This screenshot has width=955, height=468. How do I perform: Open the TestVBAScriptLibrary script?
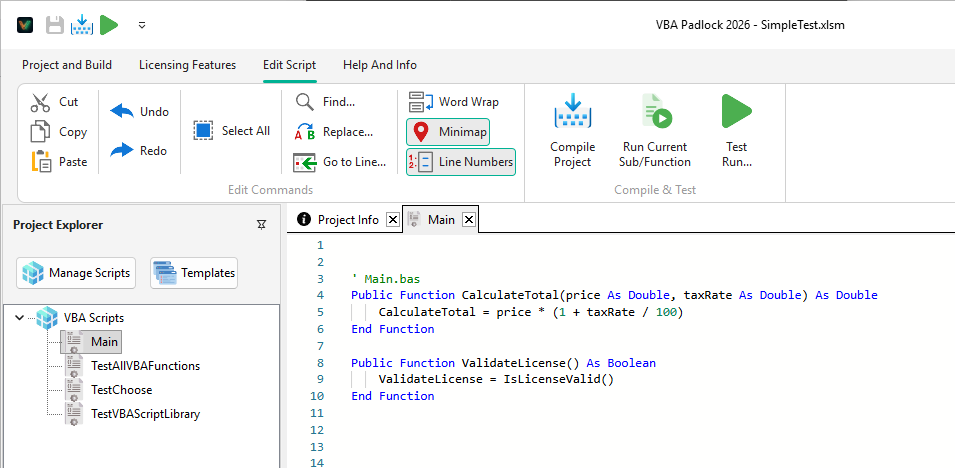145,414
